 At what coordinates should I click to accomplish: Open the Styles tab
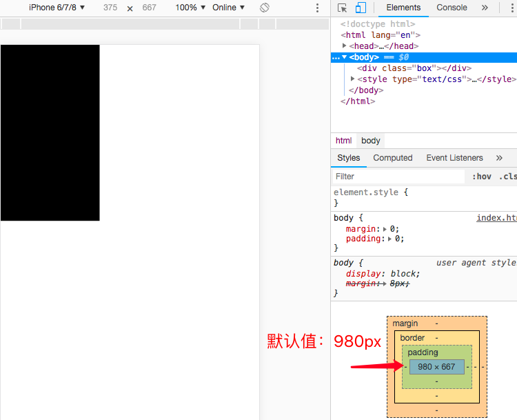(349, 158)
